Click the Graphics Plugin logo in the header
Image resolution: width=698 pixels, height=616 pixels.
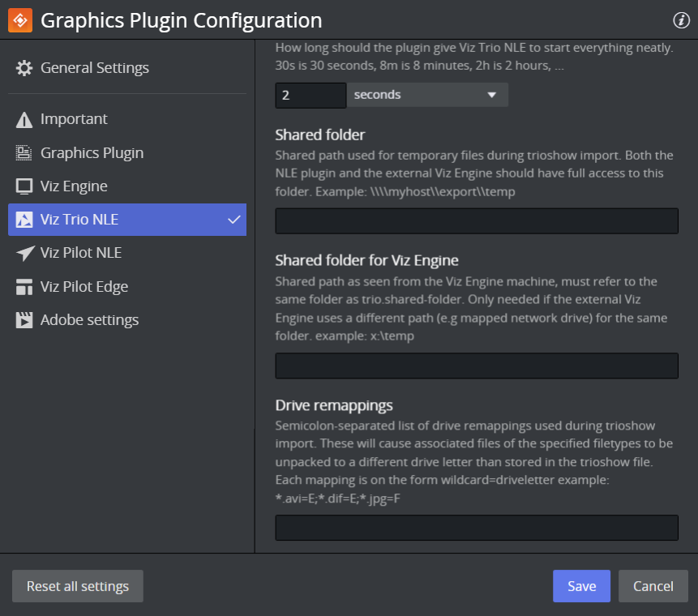pyautogui.click(x=19, y=19)
